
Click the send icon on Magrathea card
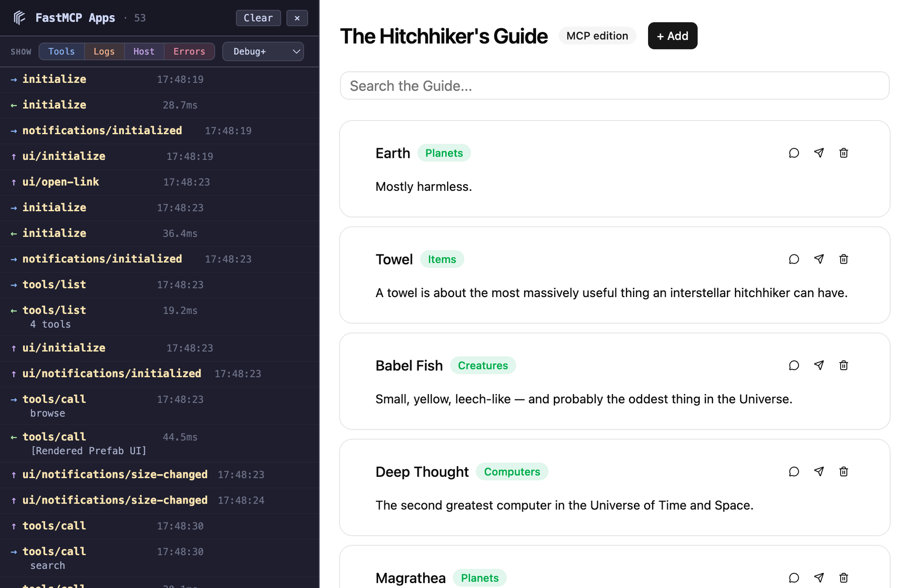tap(819, 577)
